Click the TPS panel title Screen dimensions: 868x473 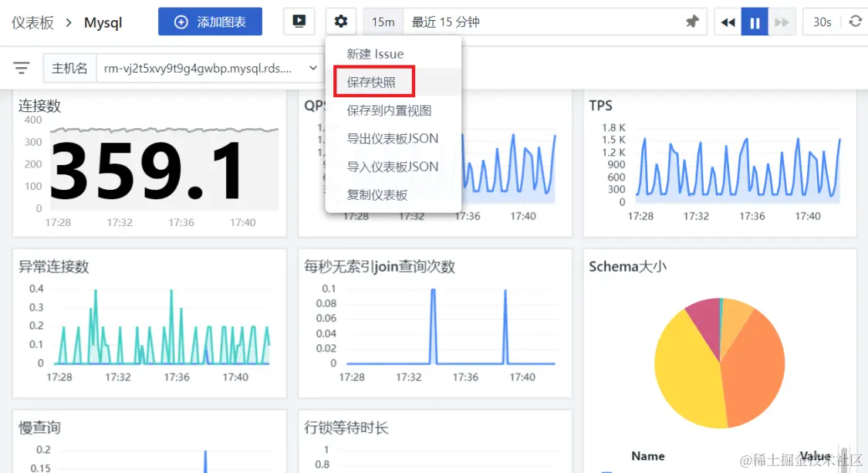click(600, 105)
